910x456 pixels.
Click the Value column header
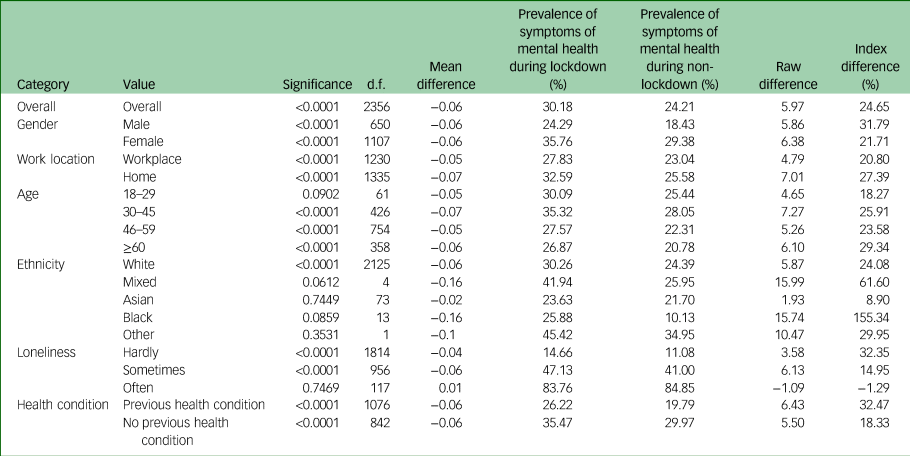(138, 85)
